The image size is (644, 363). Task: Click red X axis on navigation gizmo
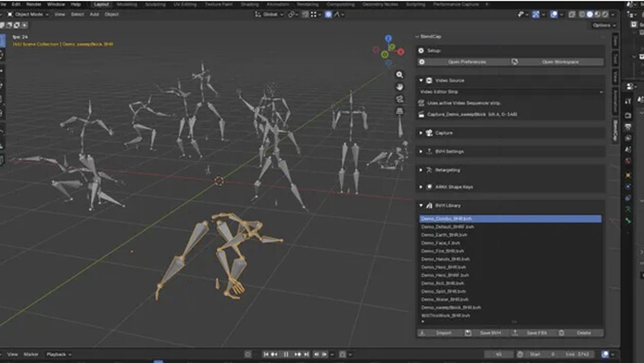pyautogui.click(x=401, y=51)
